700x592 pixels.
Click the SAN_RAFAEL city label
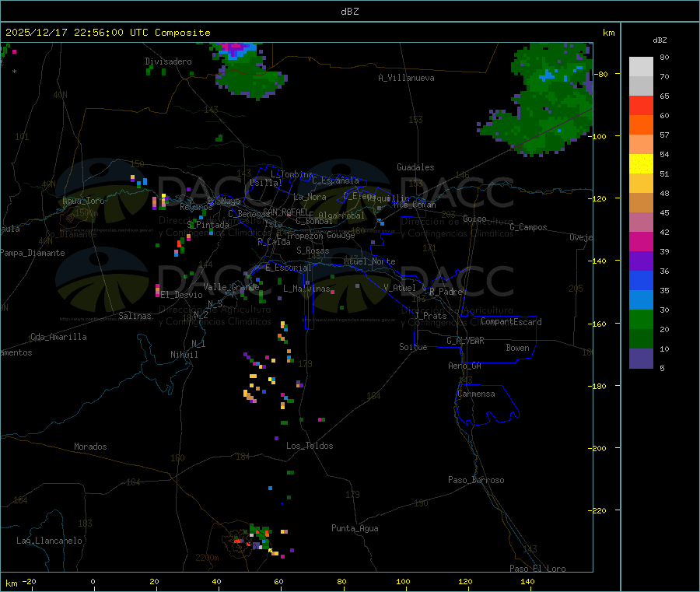pyautogui.click(x=285, y=212)
